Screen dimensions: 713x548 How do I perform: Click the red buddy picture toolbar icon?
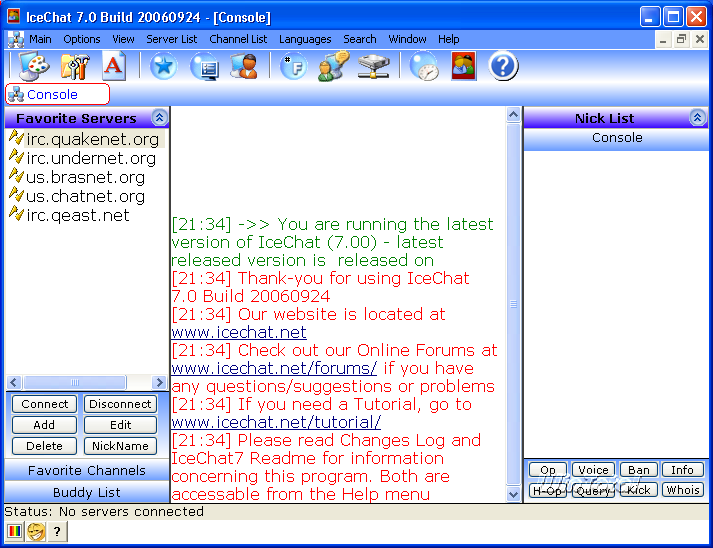point(464,66)
